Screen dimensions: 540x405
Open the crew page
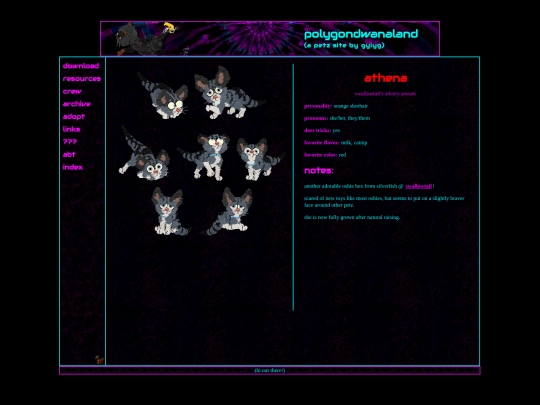(x=72, y=91)
